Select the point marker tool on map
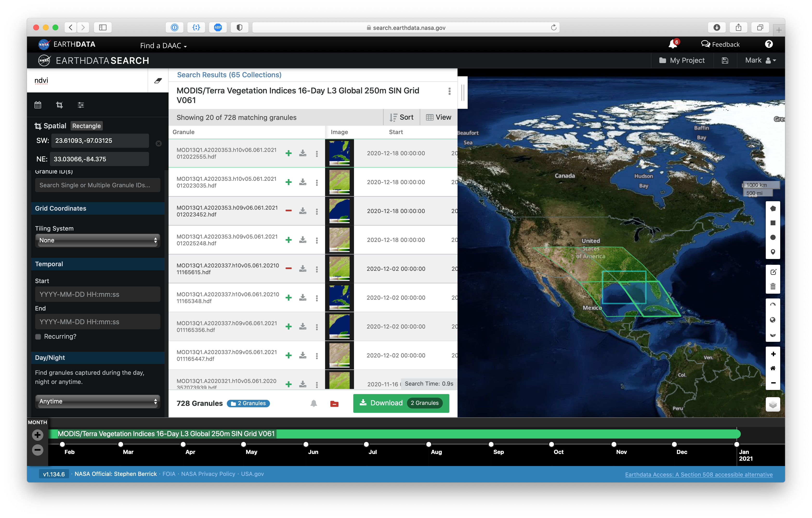This screenshot has height=518, width=812. [773, 252]
